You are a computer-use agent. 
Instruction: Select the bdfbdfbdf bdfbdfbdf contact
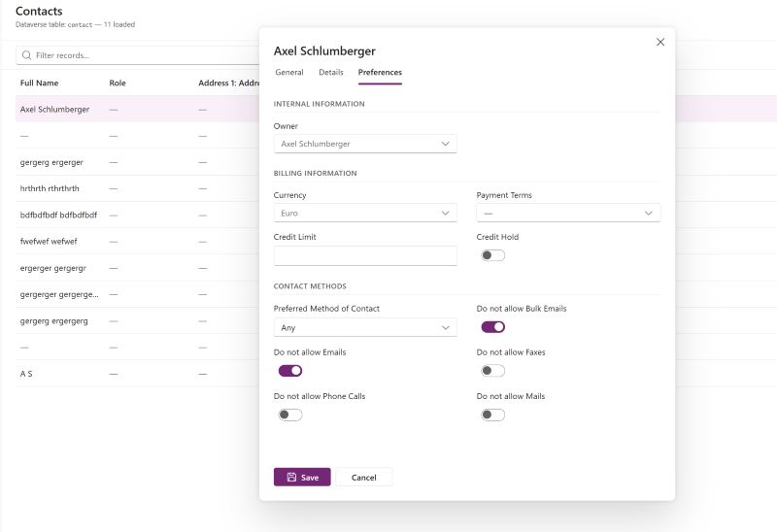click(x=137, y=215)
